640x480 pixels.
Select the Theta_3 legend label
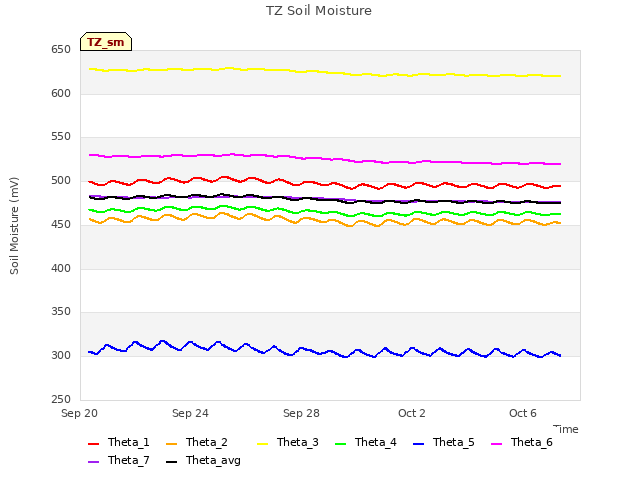coord(298,442)
